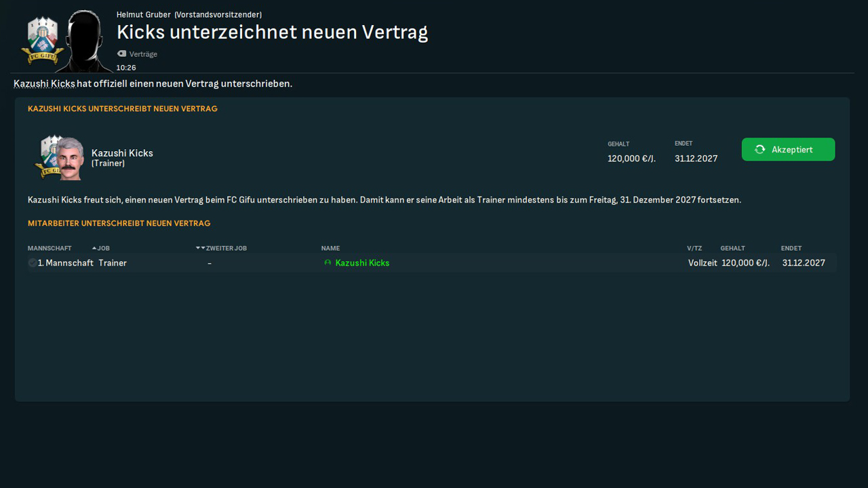
Task: Sort the table by Job column
Action: tap(104, 248)
